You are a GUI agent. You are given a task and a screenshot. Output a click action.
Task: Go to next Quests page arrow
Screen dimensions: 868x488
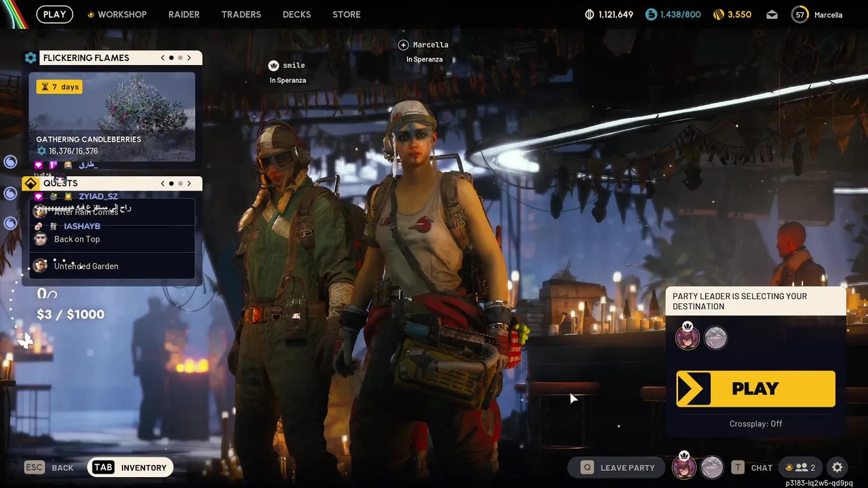[189, 183]
